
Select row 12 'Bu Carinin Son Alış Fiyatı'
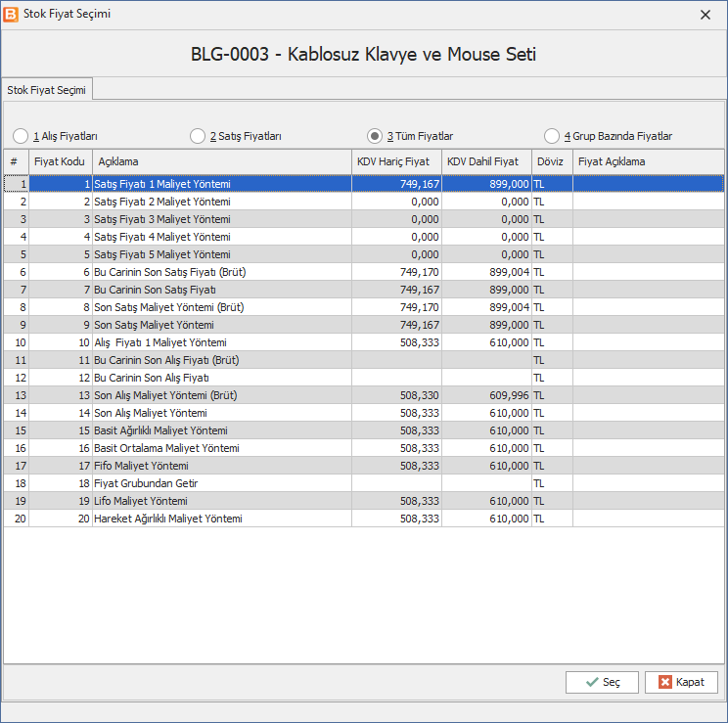(364, 378)
